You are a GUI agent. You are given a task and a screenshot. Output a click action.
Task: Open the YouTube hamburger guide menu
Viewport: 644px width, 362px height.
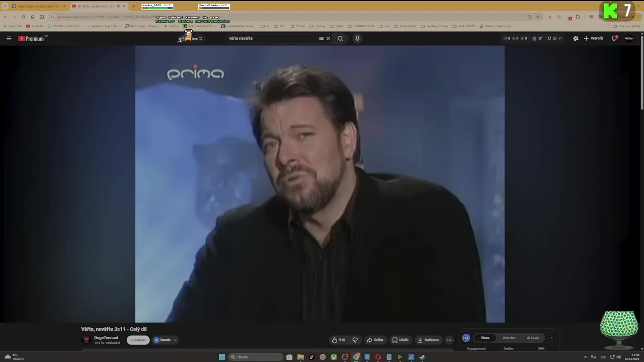click(x=9, y=38)
